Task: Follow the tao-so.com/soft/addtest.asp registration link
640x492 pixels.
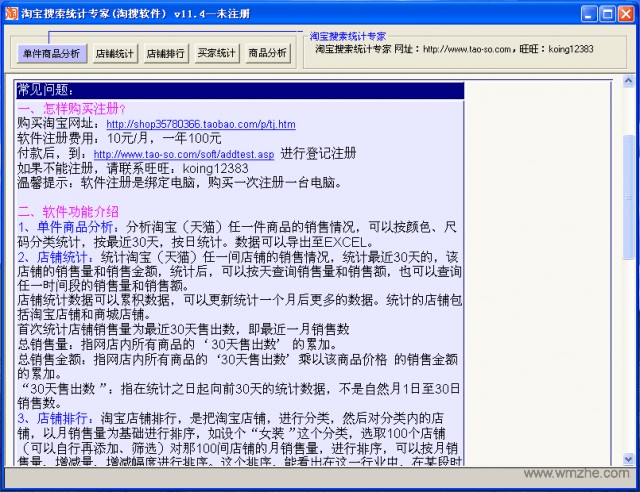Action: point(184,154)
